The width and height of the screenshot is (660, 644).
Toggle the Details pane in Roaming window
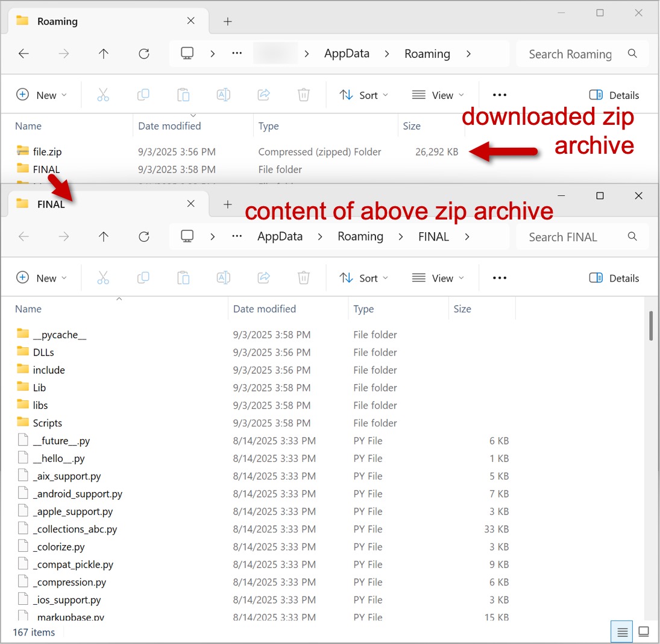614,95
